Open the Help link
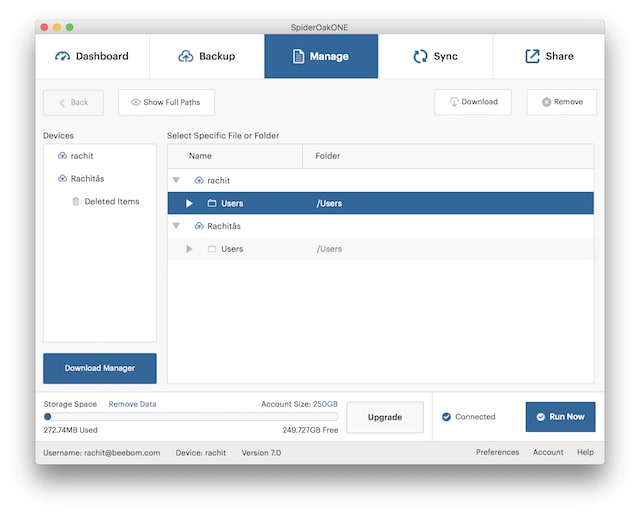This screenshot has width=640, height=515. pos(585,453)
